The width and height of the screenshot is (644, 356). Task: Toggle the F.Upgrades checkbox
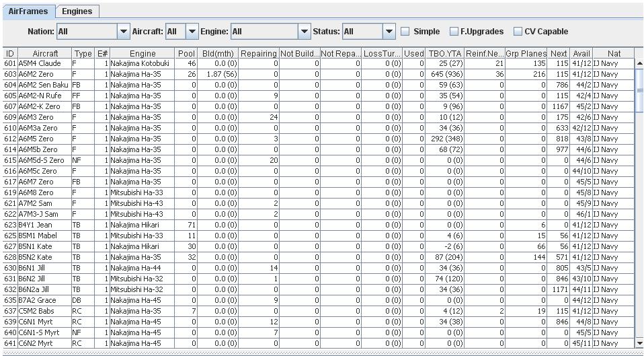pyautogui.click(x=454, y=31)
